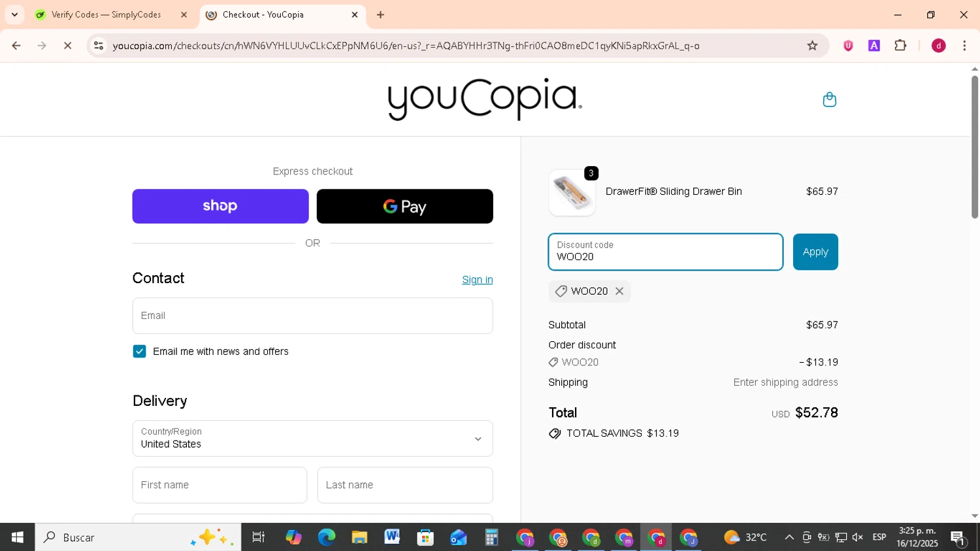Go back to the previous page
Viewport: 980px width, 551px height.
(16, 46)
